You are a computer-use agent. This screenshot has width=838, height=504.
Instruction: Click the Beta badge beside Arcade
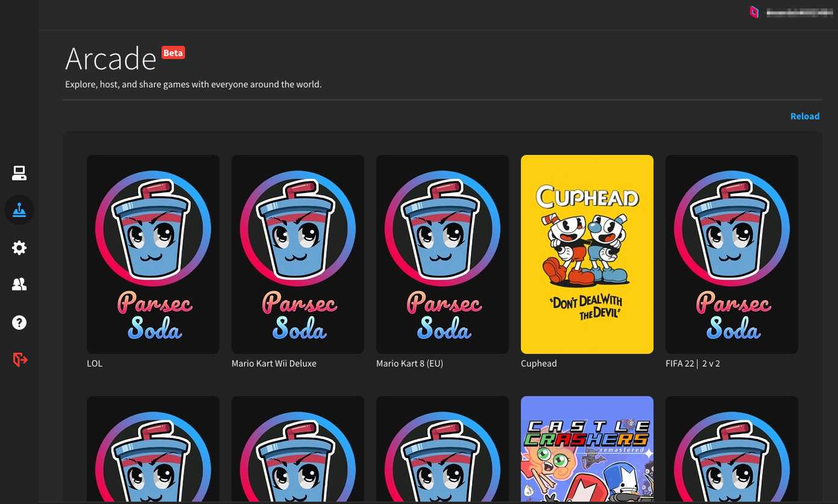[x=173, y=53]
